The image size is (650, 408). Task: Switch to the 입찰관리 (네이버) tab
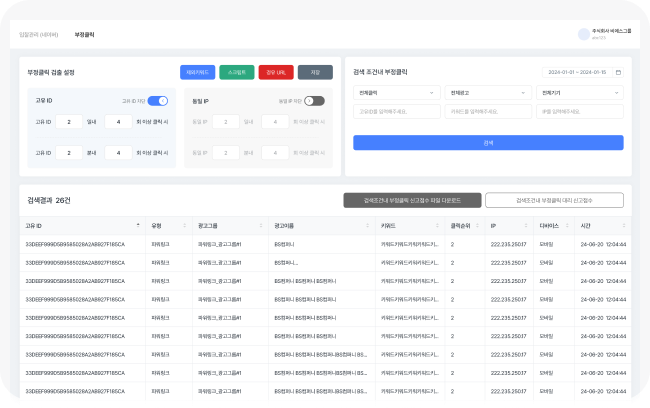[39, 34]
